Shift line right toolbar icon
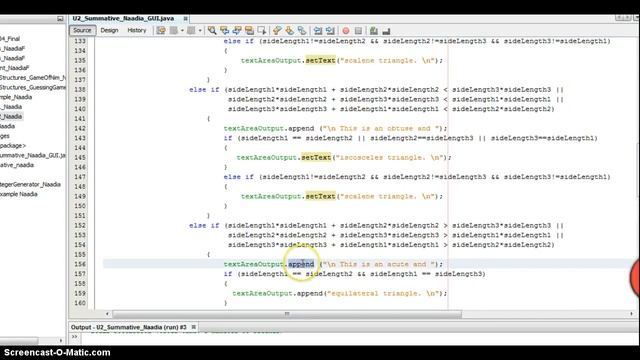640x360 pixels. point(330,31)
